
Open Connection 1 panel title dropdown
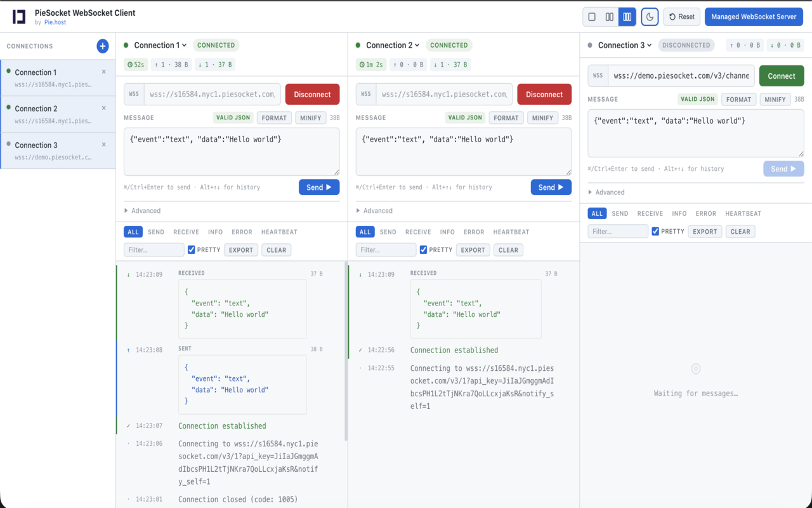160,45
